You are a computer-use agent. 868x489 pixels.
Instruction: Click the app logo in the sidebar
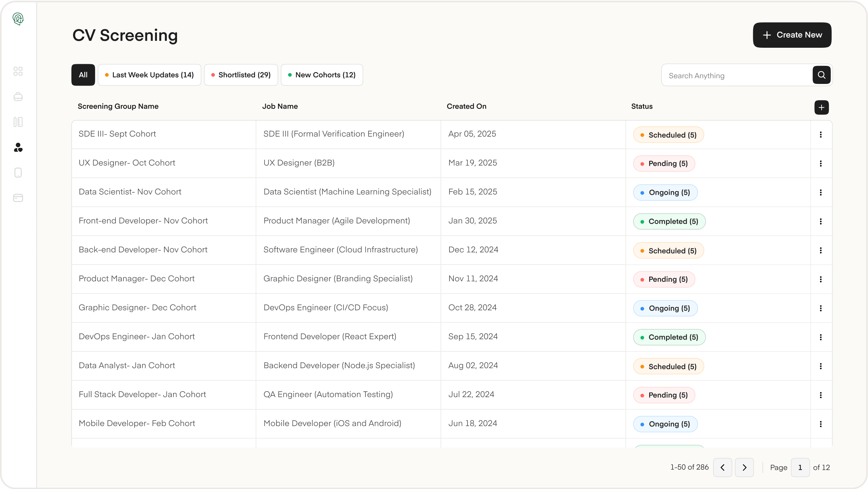(18, 19)
